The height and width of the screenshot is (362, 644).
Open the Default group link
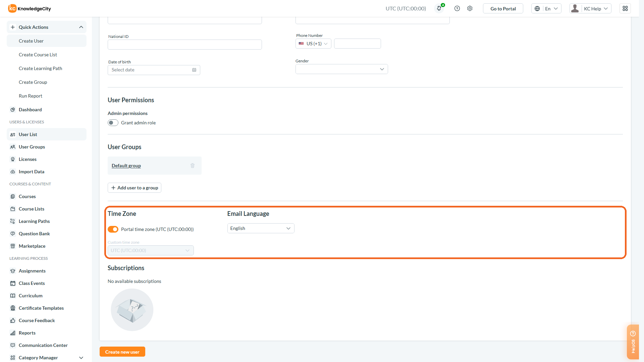pos(126,166)
